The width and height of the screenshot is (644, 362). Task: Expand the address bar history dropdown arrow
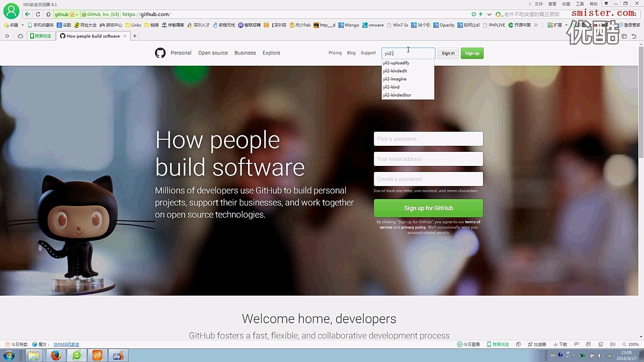(489, 15)
